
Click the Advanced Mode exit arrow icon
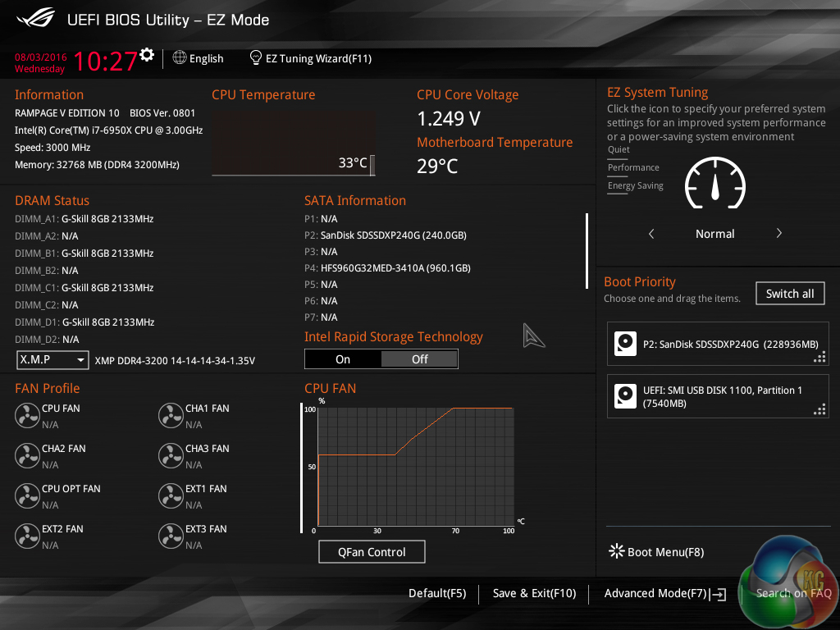(x=719, y=594)
